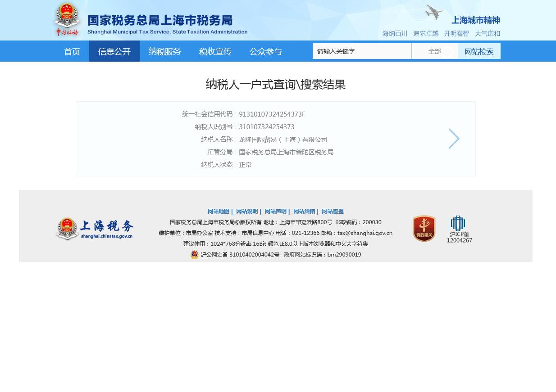This screenshot has width=556, height=392.
Task: Click the 追求卓越 slogan text
Action: [426, 34]
